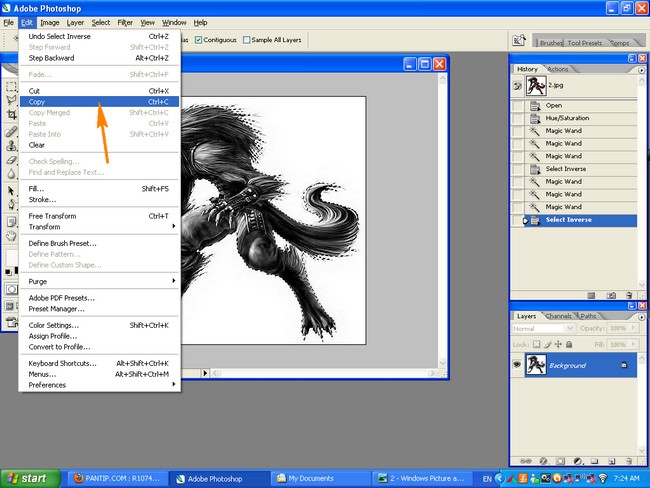Switch to PANTIP.COM taskbar window
Viewport: 650px width, 488px height.
(117, 478)
